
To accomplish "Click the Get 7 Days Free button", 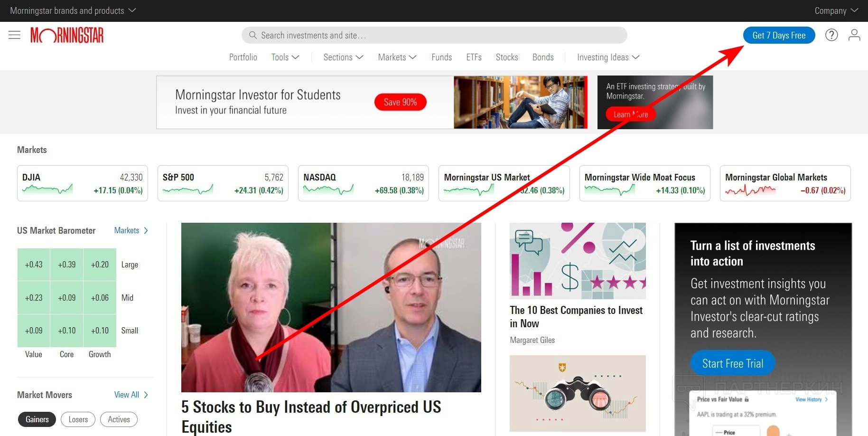I will click(x=779, y=35).
